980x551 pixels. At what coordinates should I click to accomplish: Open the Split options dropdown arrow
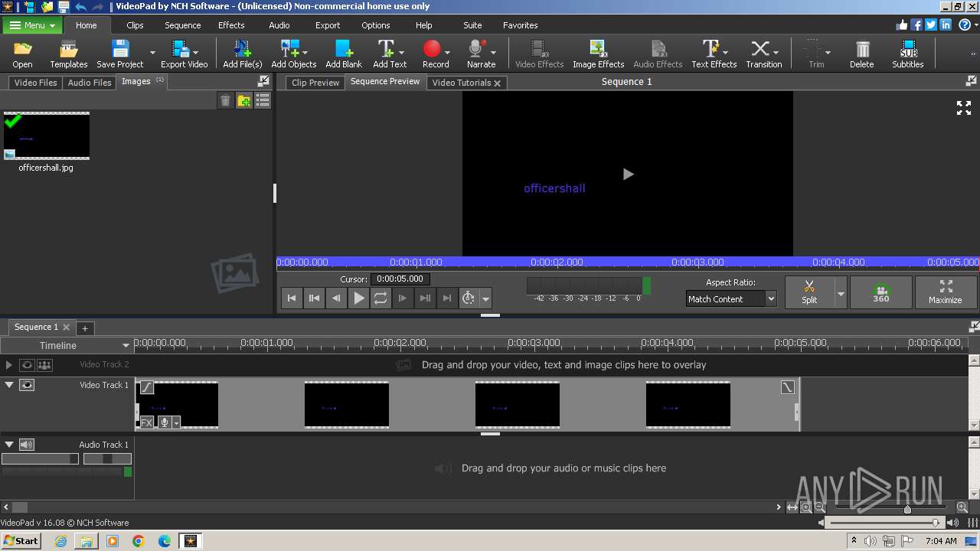(841, 293)
